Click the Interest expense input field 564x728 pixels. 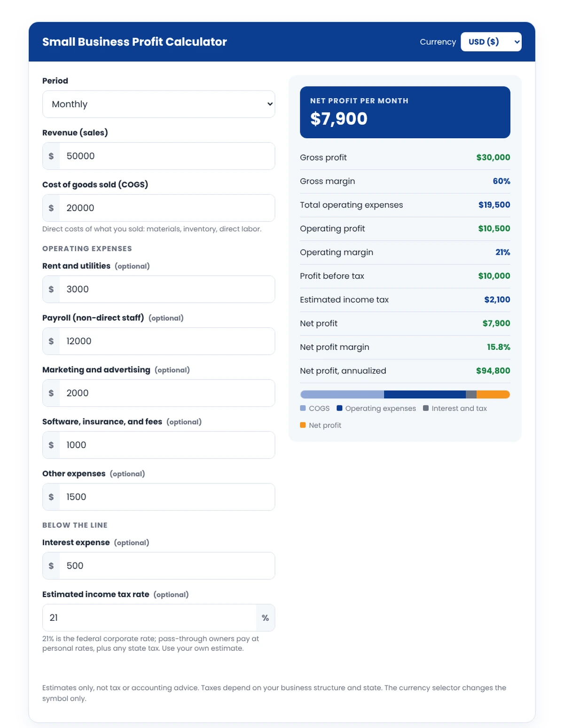(x=167, y=566)
